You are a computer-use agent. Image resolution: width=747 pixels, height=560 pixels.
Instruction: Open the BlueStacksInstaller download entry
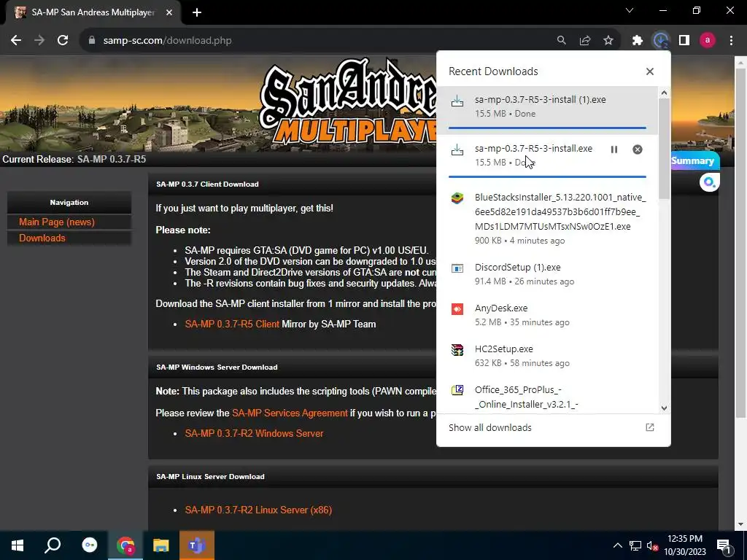(x=546, y=218)
